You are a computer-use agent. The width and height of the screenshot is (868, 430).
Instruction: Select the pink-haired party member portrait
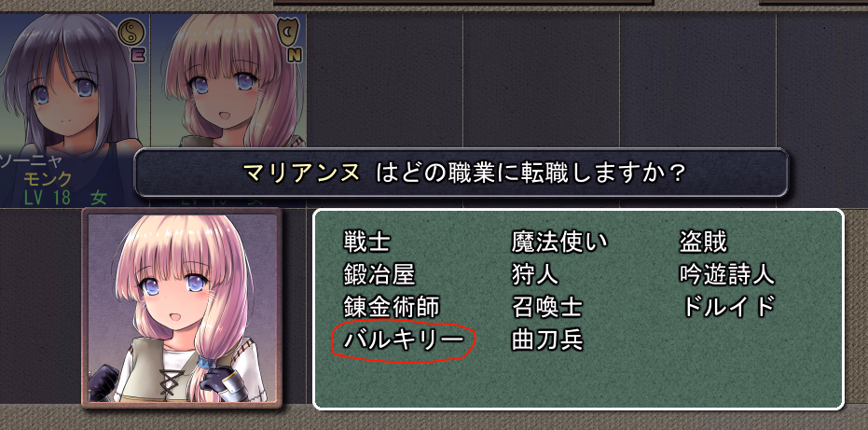[x=229, y=81]
